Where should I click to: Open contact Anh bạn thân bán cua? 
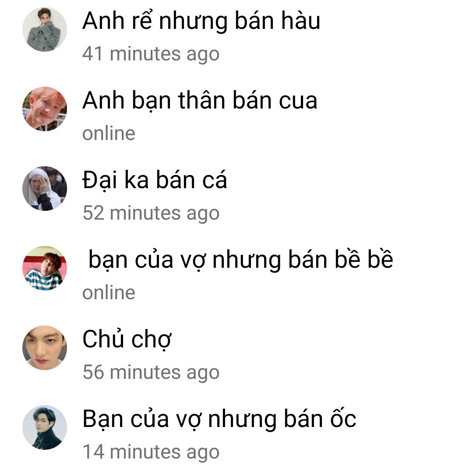coord(200,101)
